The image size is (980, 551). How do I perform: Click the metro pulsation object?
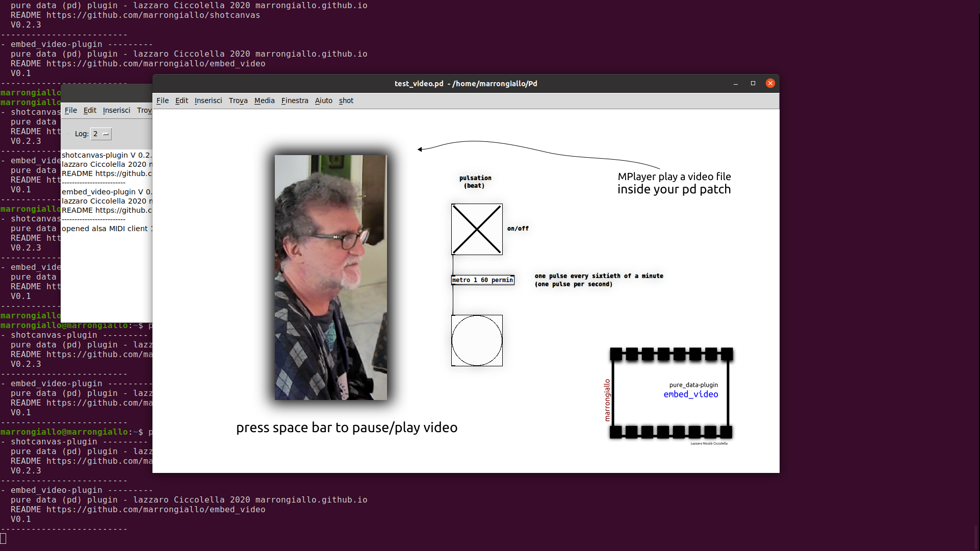pyautogui.click(x=481, y=280)
